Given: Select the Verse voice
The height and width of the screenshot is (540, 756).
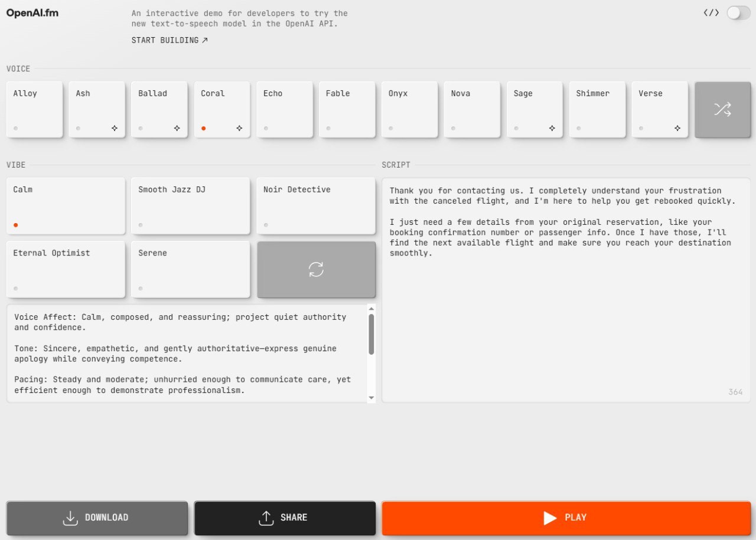Looking at the screenshot, I should point(660,109).
